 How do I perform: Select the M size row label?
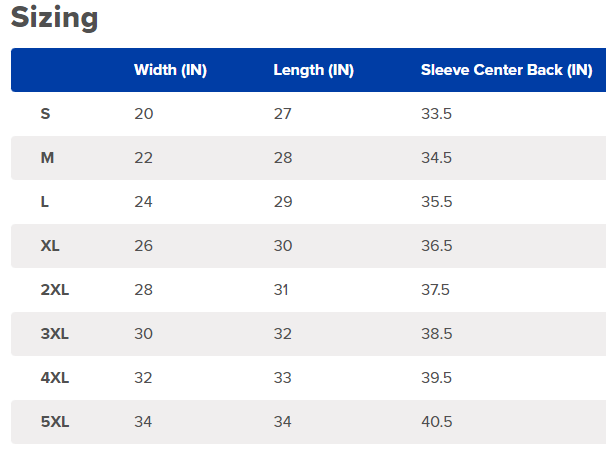point(47,158)
